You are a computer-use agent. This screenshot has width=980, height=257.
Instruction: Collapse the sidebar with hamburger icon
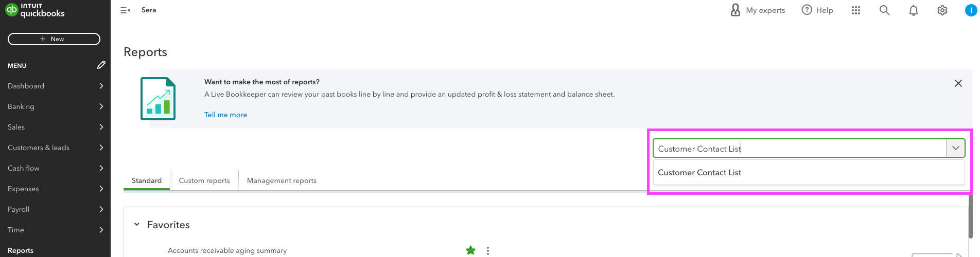click(x=125, y=10)
